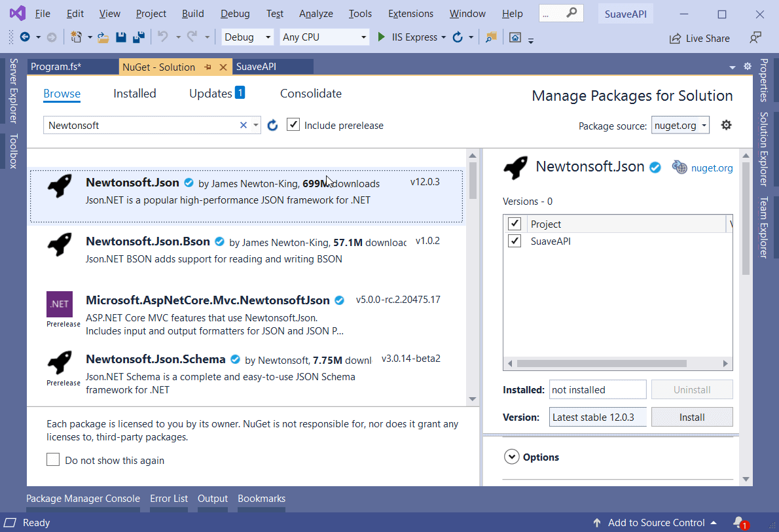Click the notifications bell in status bar
779x532 pixels.
[x=740, y=523]
